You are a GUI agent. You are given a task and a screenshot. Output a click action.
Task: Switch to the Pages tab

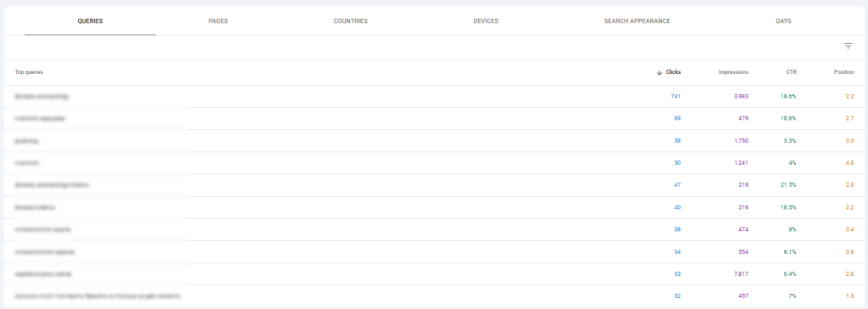coord(218,21)
